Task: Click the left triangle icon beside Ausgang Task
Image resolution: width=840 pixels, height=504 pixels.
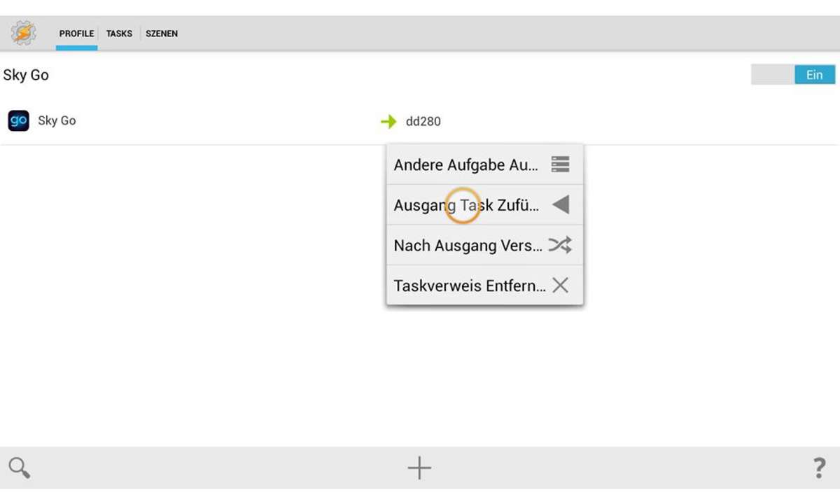Action: tap(560, 204)
